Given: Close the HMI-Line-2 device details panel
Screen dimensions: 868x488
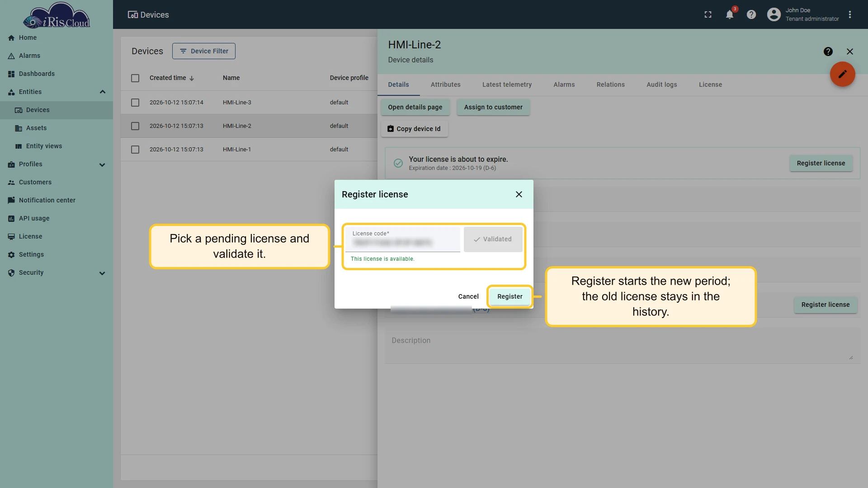Looking at the screenshot, I should pyautogui.click(x=850, y=52).
